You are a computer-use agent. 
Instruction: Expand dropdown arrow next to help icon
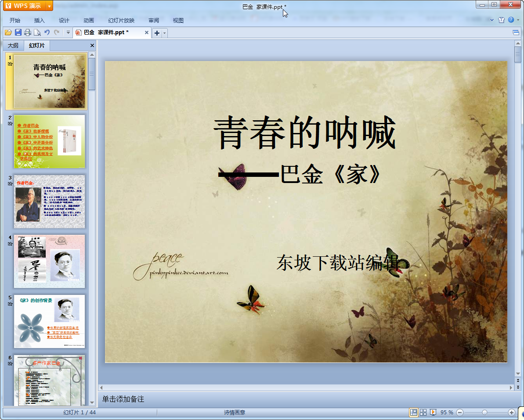point(518,20)
